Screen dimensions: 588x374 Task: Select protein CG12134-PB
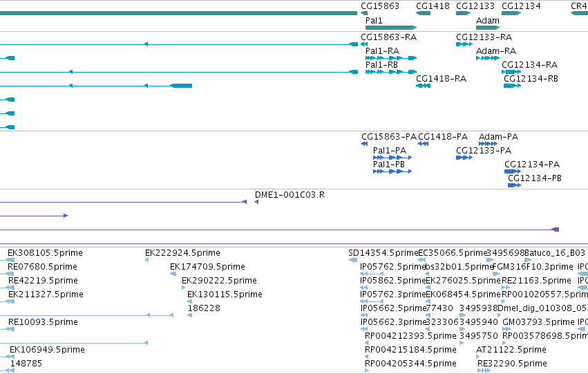click(x=534, y=178)
